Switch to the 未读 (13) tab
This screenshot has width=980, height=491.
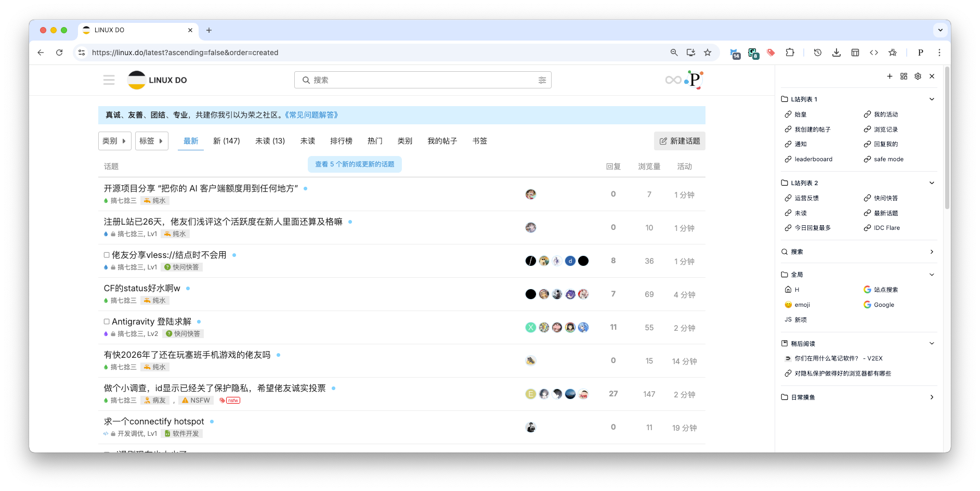point(270,140)
